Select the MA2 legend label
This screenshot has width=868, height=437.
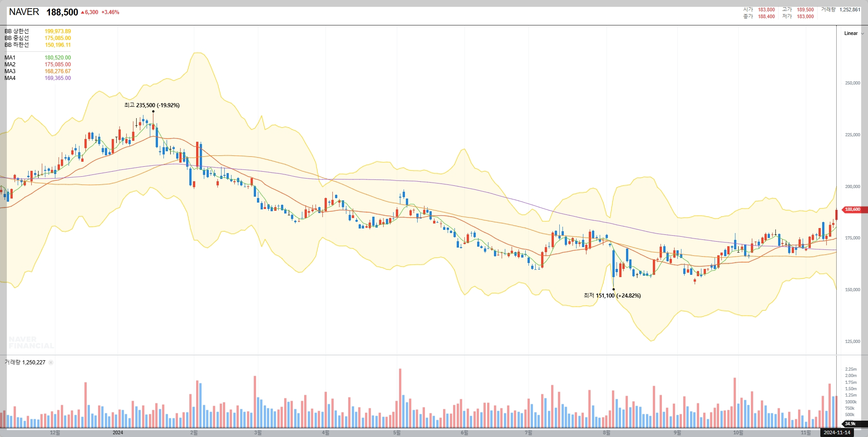point(10,65)
